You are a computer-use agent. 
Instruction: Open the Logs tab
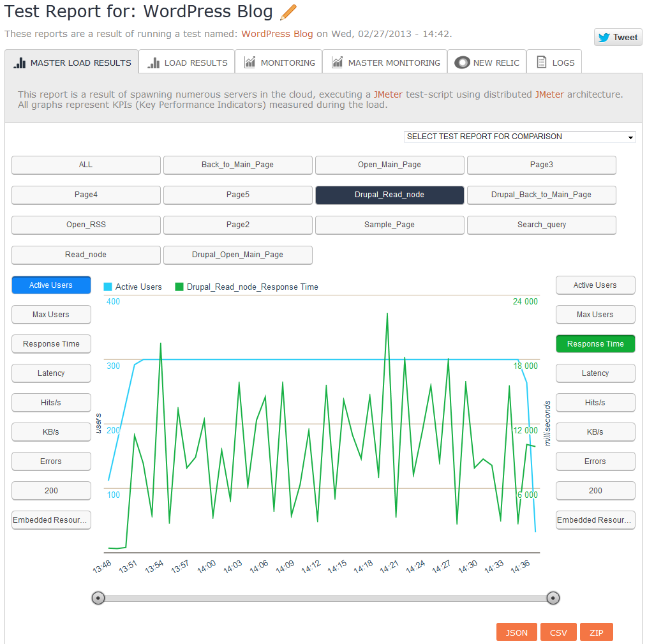point(554,62)
